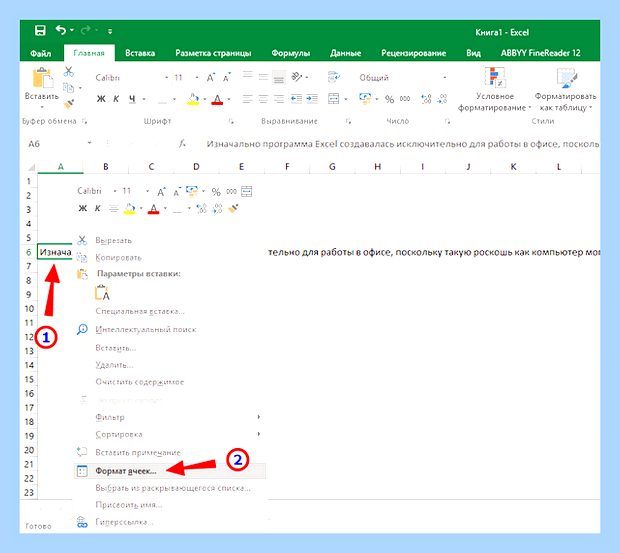This screenshot has width=620, height=553.
Task: Toggle the ribbon align text left button
Action: 248,99
